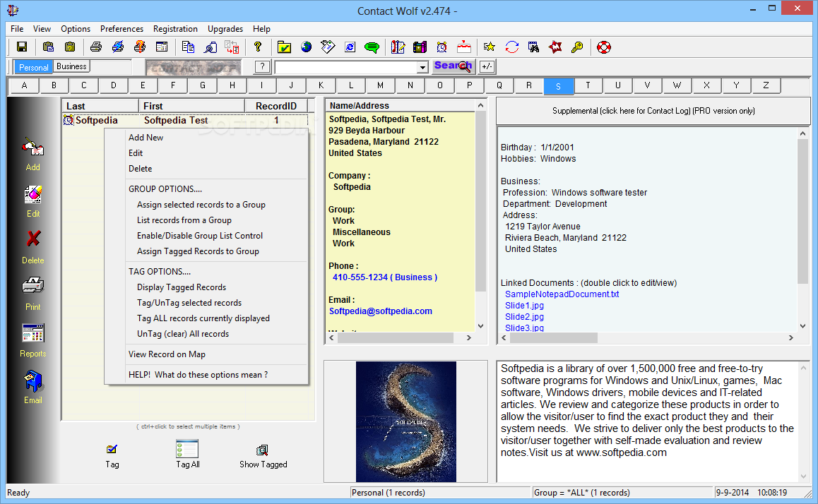This screenshot has width=818, height=504.
Task: Click the red and blue refresh arrows icon
Action: (511, 47)
